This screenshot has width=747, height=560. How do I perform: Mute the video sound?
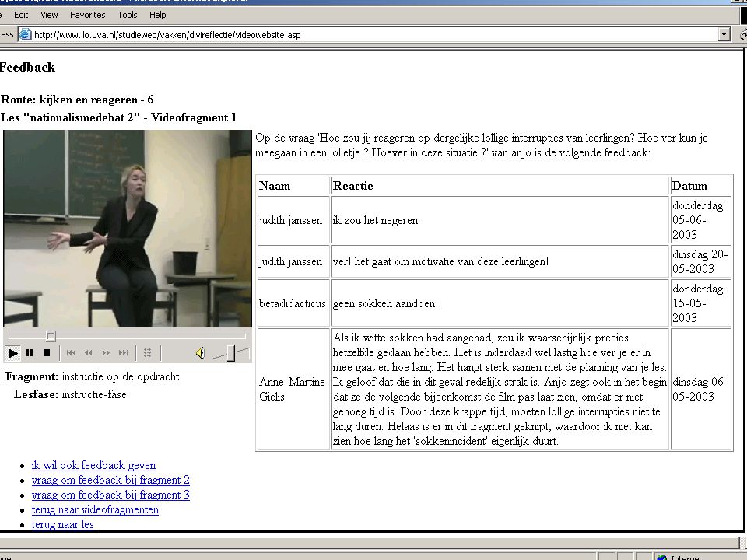[x=200, y=353]
